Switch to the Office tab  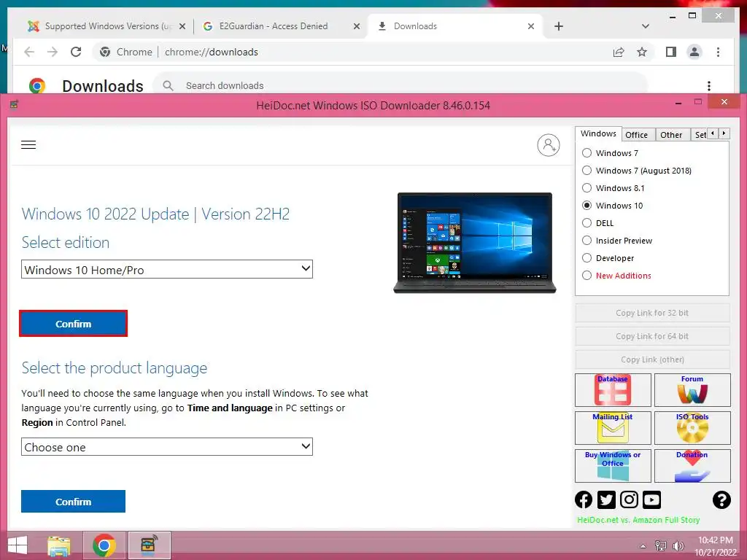(636, 135)
